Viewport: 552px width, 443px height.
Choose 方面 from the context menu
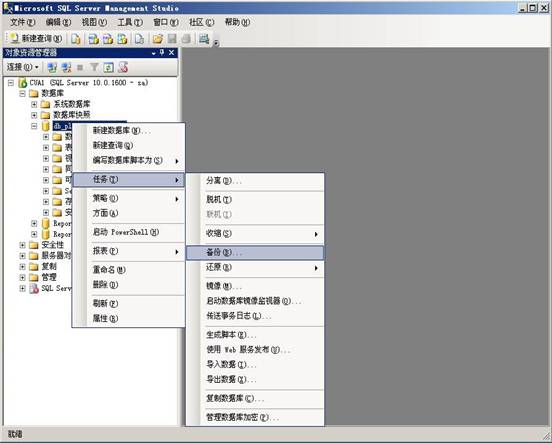(128, 213)
